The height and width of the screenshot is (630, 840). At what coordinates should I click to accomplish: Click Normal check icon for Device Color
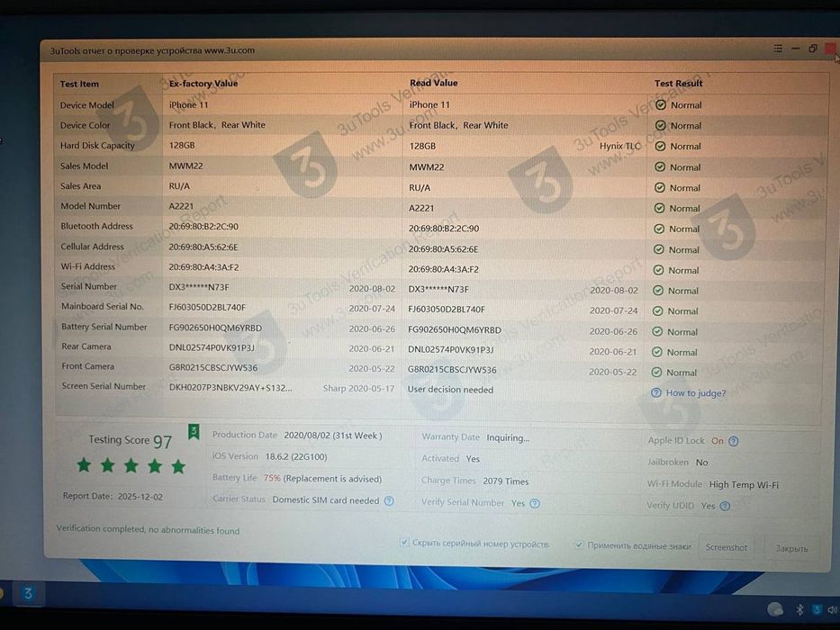point(661,125)
